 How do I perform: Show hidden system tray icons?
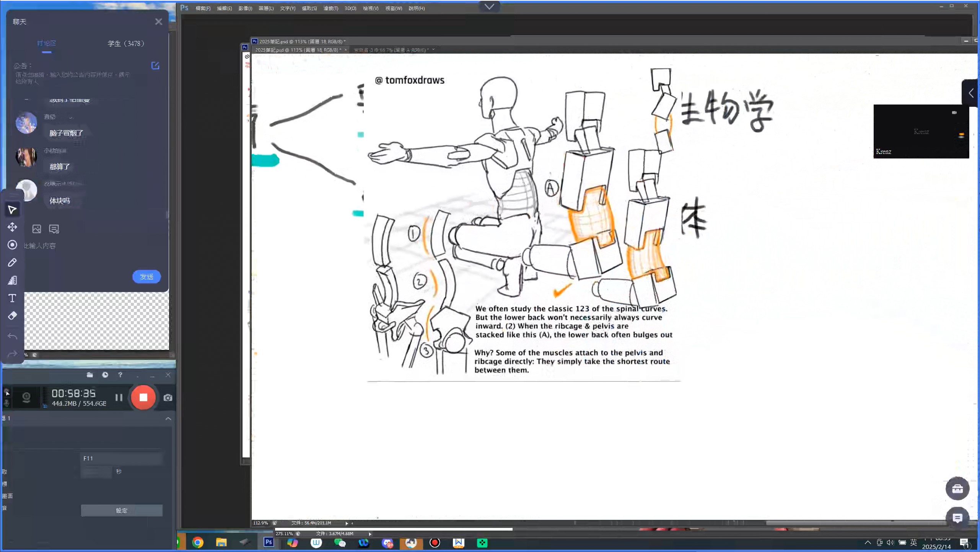(868, 542)
